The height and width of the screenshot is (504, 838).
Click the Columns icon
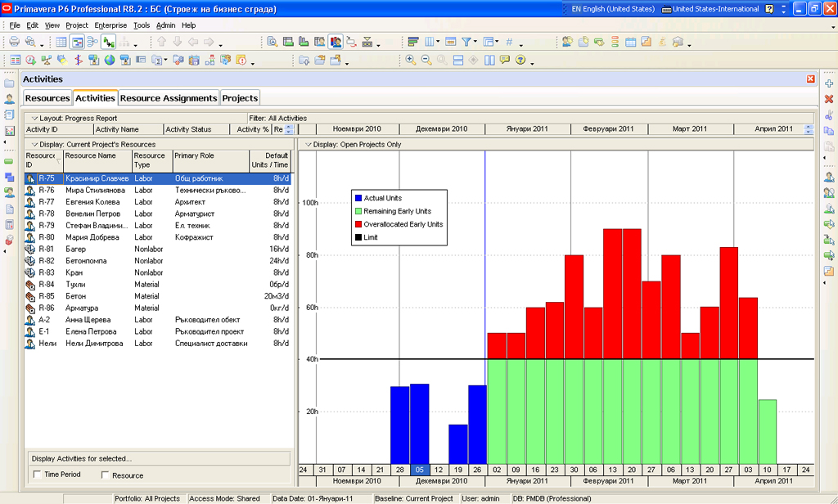pyautogui.click(x=430, y=42)
